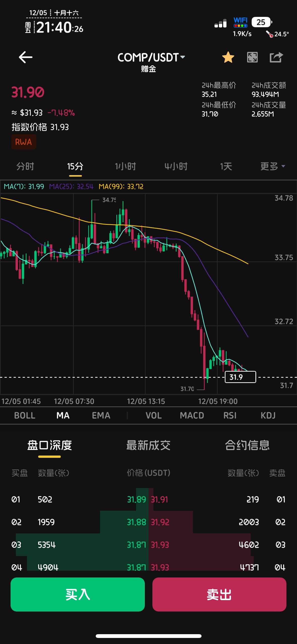Screen dimensions: 297x644
Task: Switch to the 4小时 timeframe
Action: coord(176,166)
